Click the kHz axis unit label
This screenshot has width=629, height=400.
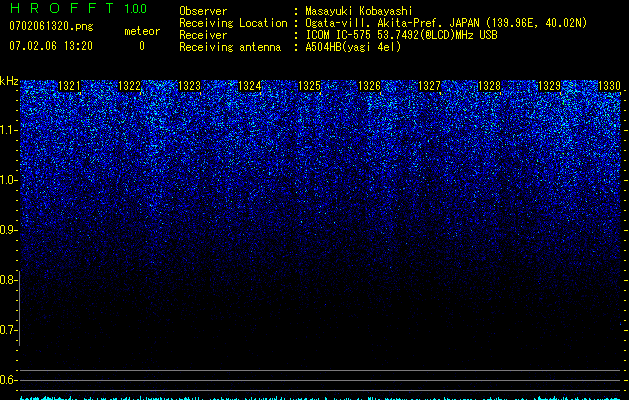click(x=9, y=81)
